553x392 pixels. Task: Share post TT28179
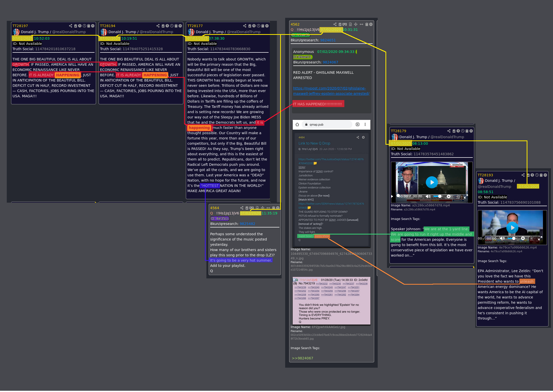[449, 131]
